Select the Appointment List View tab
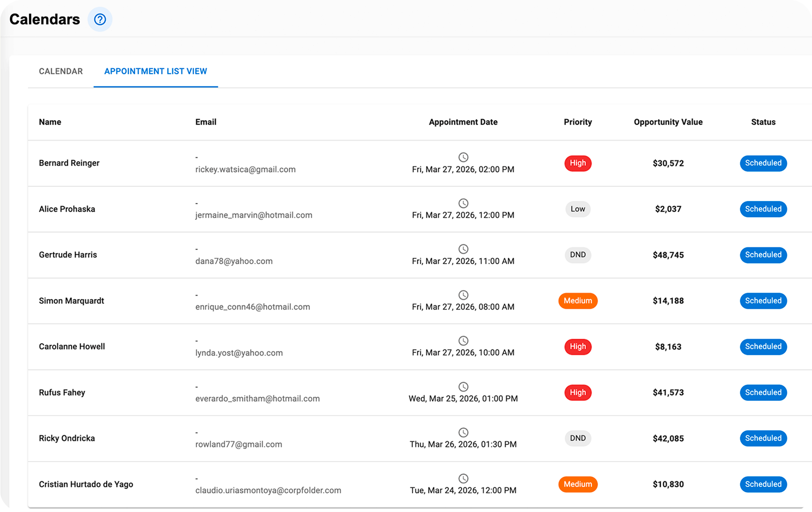Viewport: 812px width, 512px height. pos(156,71)
